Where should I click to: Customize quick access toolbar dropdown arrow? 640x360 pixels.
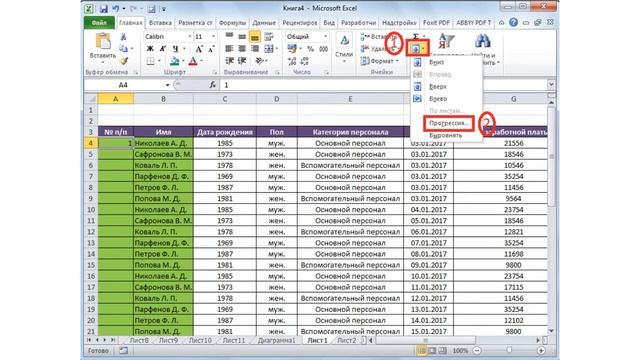[x=164, y=9]
